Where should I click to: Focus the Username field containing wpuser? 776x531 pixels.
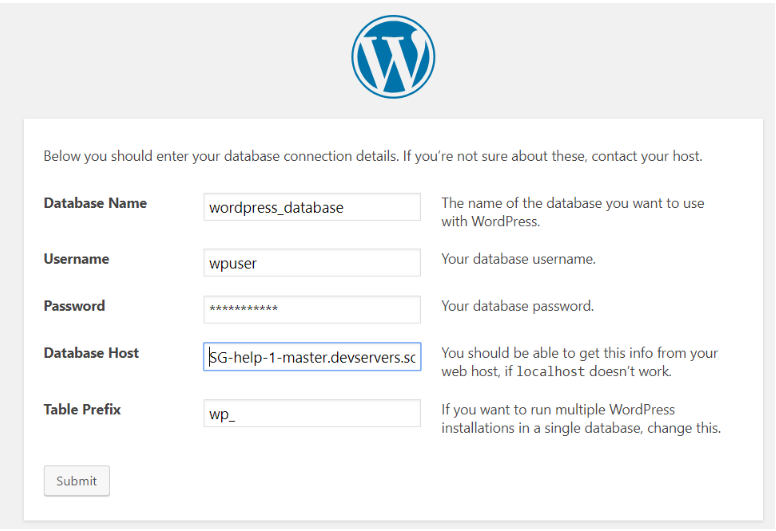click(312, 263)
